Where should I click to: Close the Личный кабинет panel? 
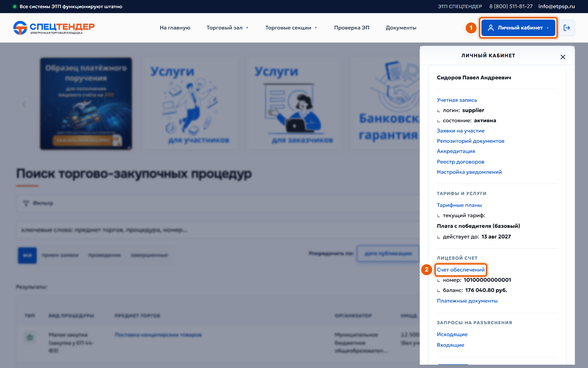coord(563,57)
